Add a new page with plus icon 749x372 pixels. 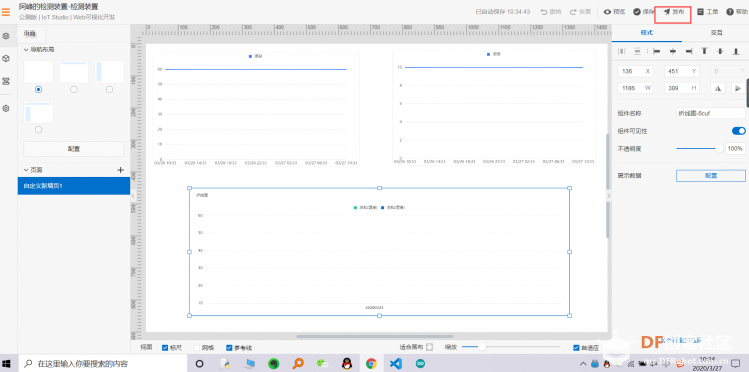[x=120, y=170]
